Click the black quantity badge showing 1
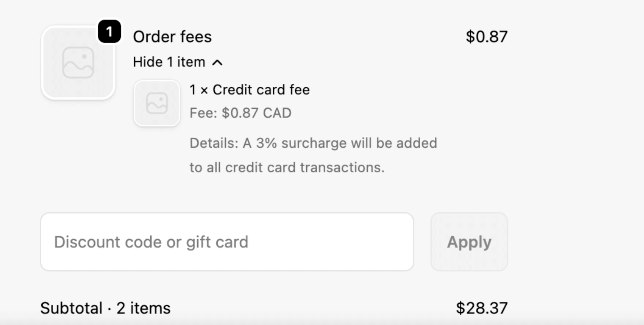Image resolution: width=644 pixels, height=325 pixels. [x=109, y=31]
